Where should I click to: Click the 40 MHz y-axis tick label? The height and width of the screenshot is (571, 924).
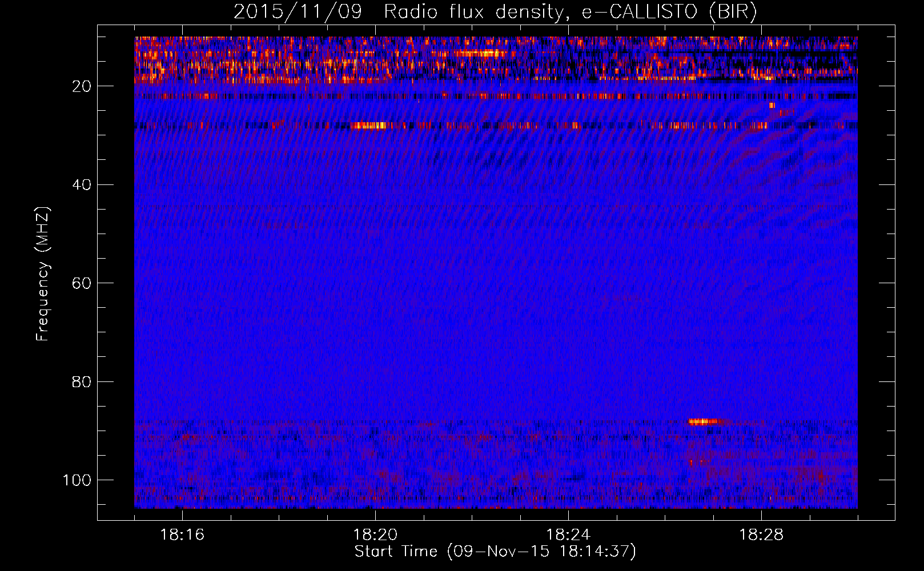[82, 184]
